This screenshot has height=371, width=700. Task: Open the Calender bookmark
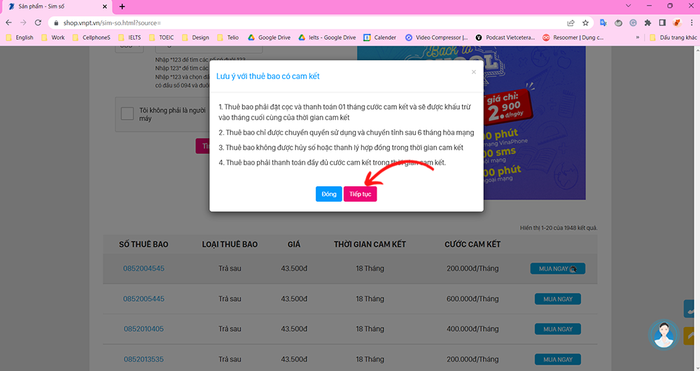click(x=380, y=38)
